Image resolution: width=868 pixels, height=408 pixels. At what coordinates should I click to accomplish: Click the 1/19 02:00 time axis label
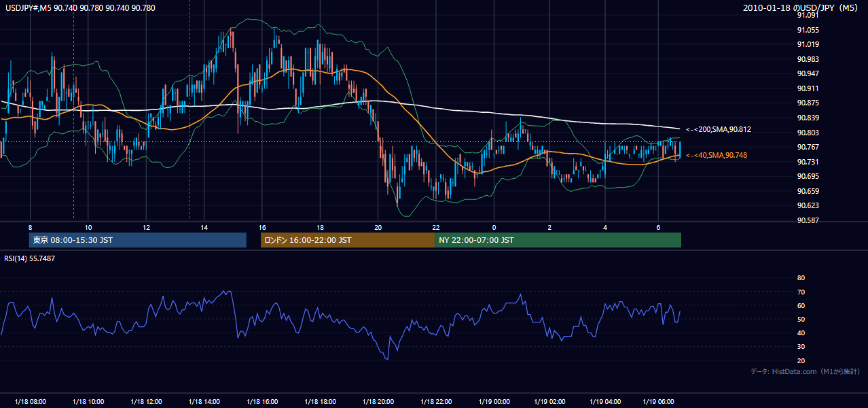tap(551, 401)
